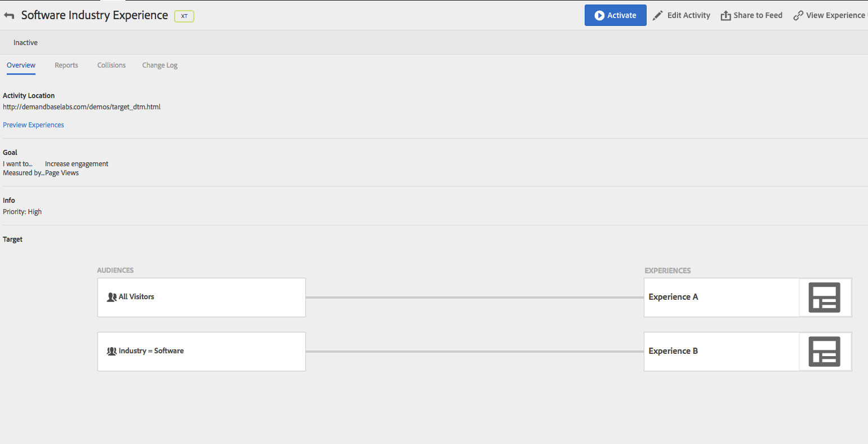Click the XT activity type badge
This screenshot has height=444, width=868.
click(184, 16)
